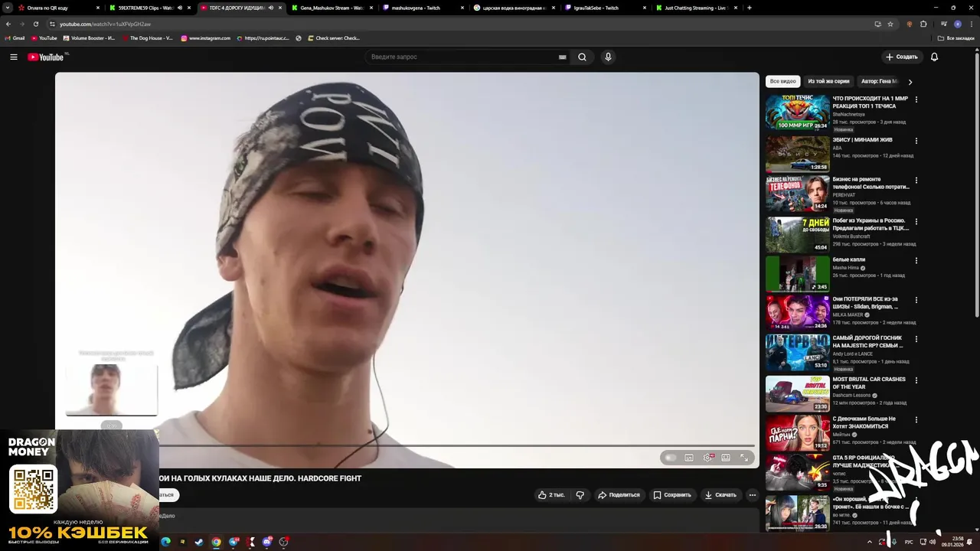Select the 'Из той же серии' filter chip

[x=828, y=81]
